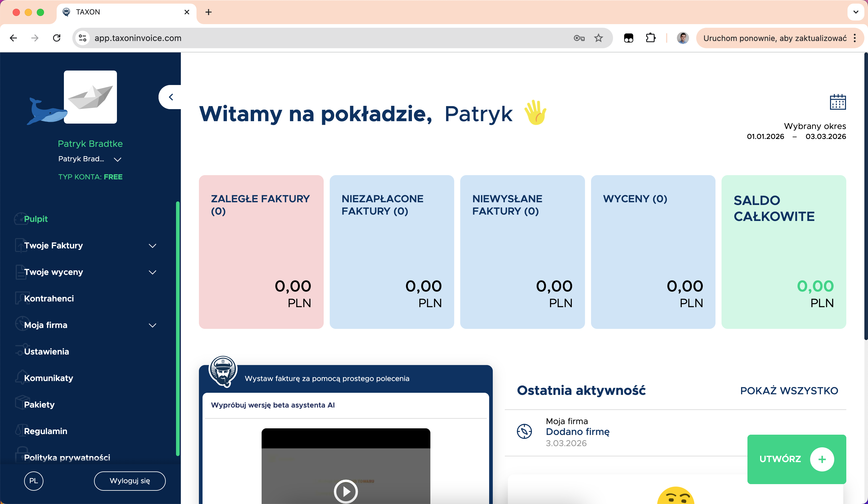868x504 pixels.
Task: Click the captain mascot AI assistant icon
Action: tap(223, 371)
